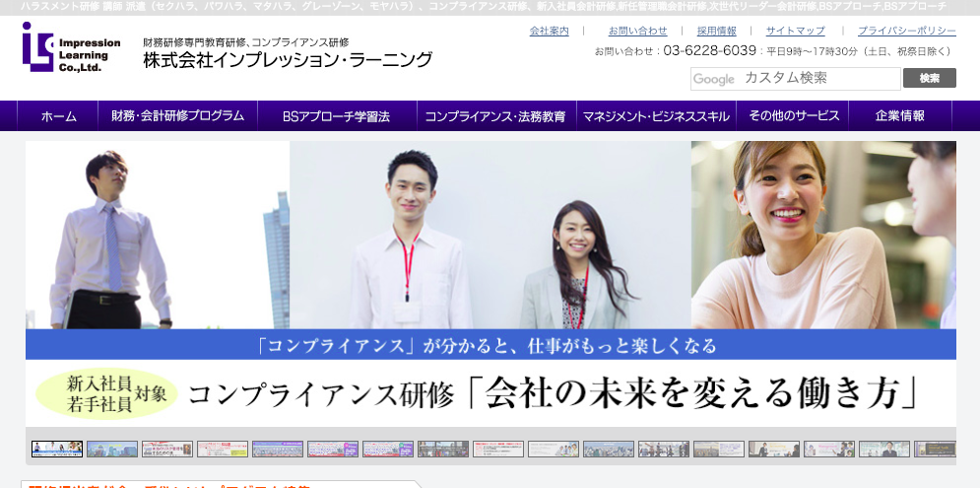Open the BSアプローチ学習法 menu
Screen dimensions: 980x488
(336, 115)
